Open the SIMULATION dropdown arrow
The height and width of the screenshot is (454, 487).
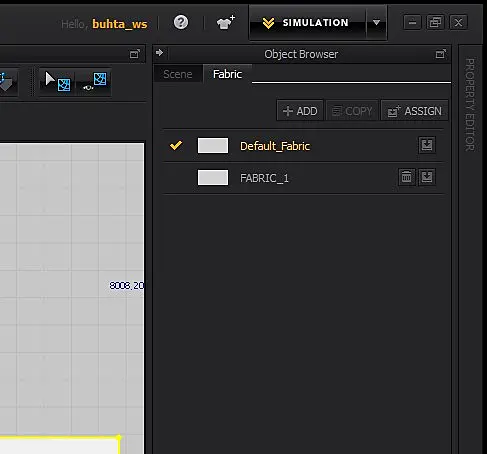pos(376,23)
